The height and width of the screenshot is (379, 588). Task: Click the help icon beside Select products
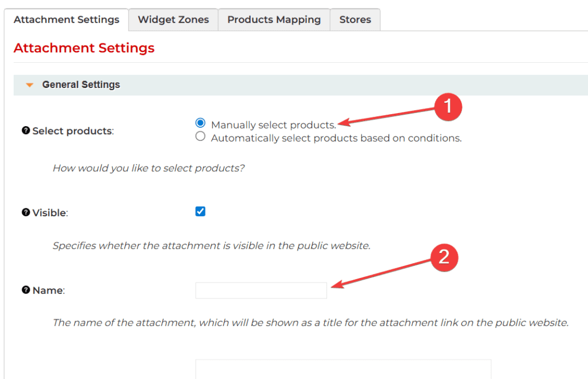[x=26, y=131]
